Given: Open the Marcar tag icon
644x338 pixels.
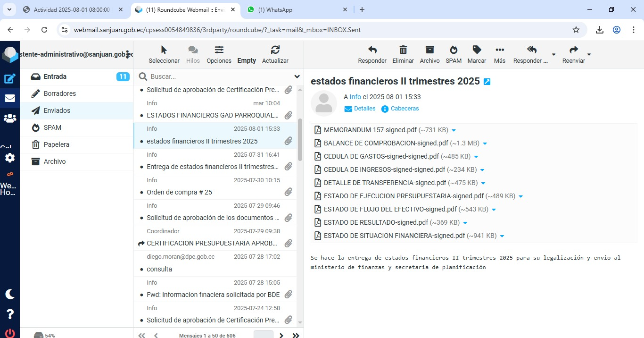Looking at the screenshot, I should click(477, 50).
